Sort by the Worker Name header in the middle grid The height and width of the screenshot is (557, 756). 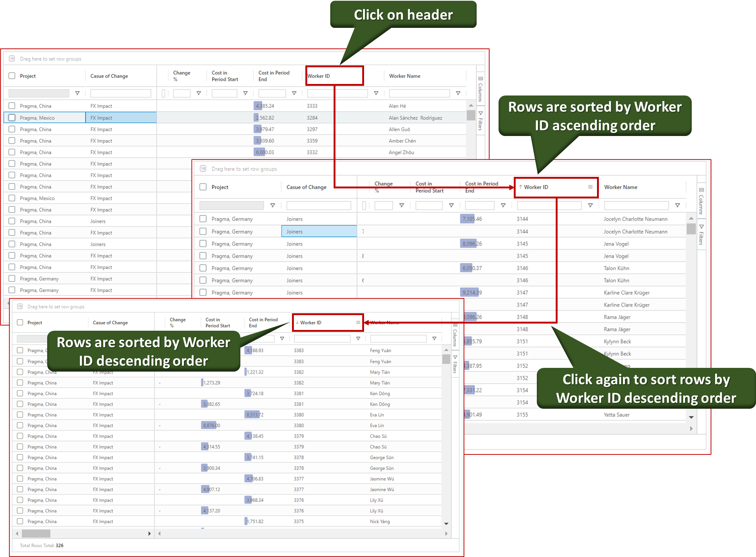620,187
